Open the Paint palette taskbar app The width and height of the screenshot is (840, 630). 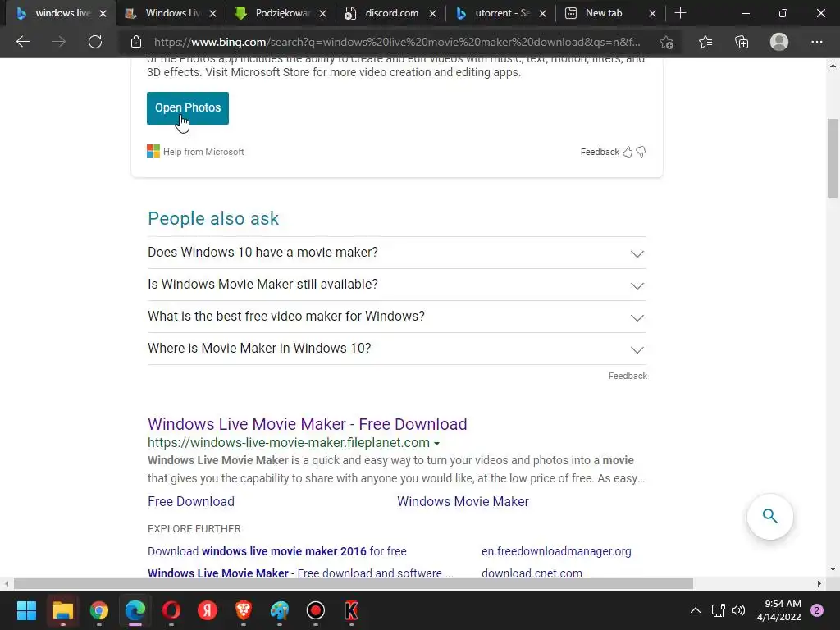coord(280,610)
